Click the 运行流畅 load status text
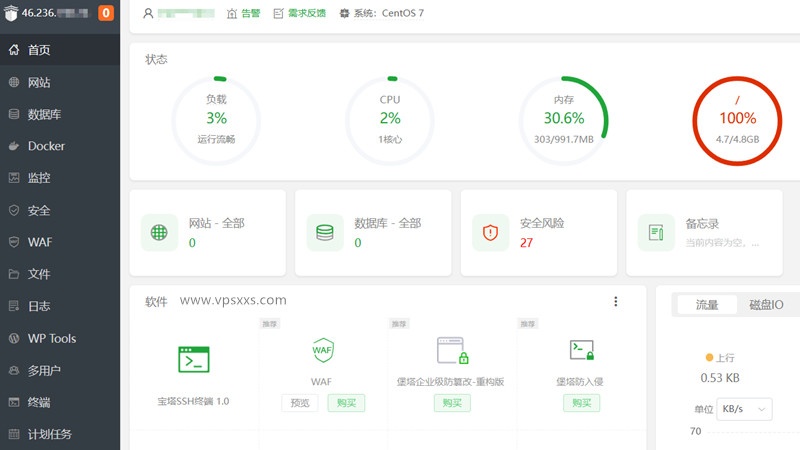800x450 pixels. pos(216,139)
